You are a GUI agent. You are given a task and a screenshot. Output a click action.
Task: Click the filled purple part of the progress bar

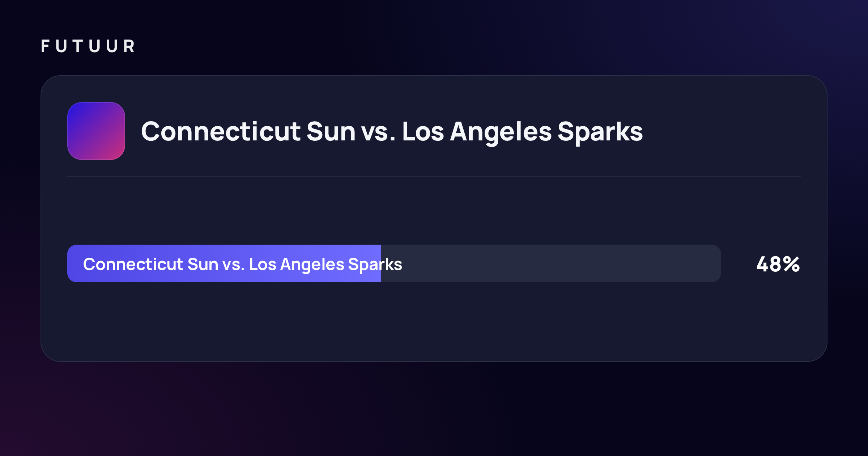pyautogui.click(x=224, y=263)
